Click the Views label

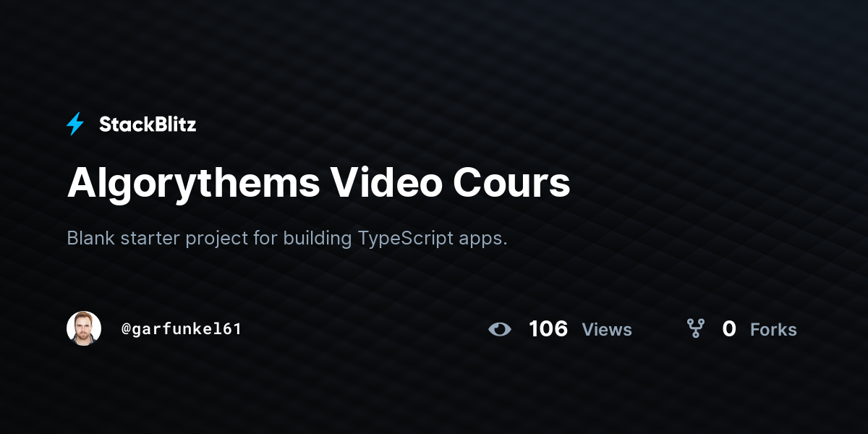point(607,330)
